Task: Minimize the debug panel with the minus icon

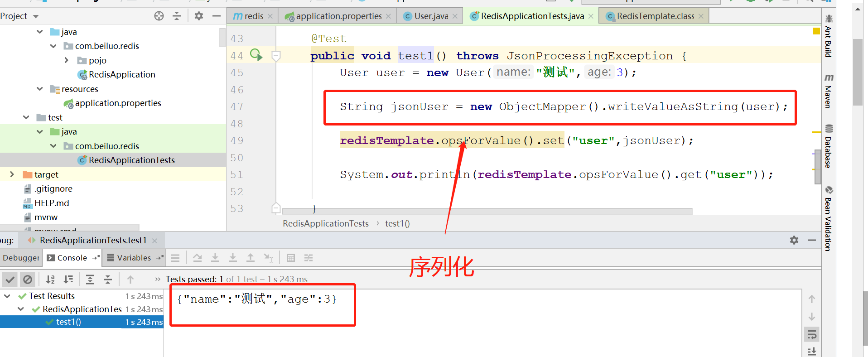Action: tap(812, 240)
